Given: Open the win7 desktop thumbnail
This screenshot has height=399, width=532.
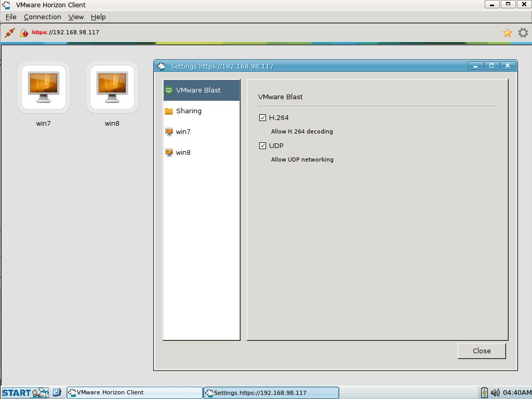Looking at the screenshot, I should pos(44,87).
